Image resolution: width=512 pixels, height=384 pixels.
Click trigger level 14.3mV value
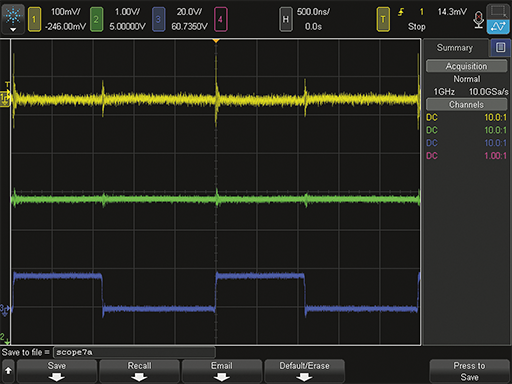(x=452, y=12)
